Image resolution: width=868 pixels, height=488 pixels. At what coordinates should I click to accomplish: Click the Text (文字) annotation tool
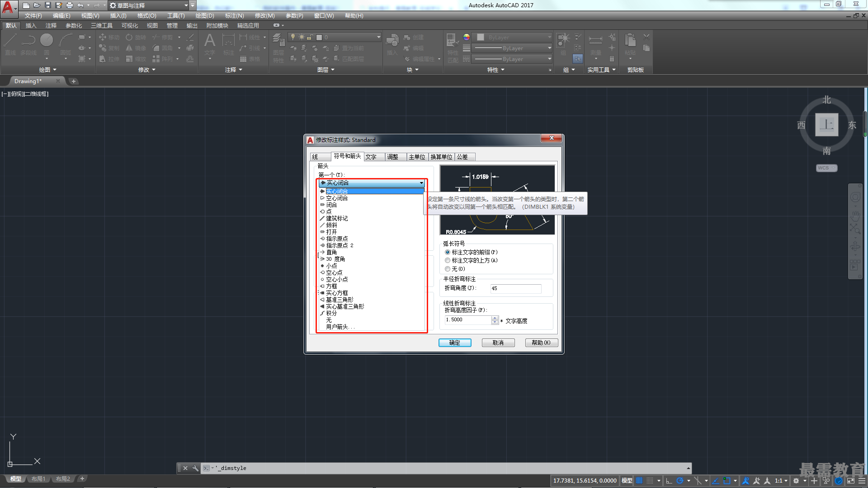coord(210,44)
